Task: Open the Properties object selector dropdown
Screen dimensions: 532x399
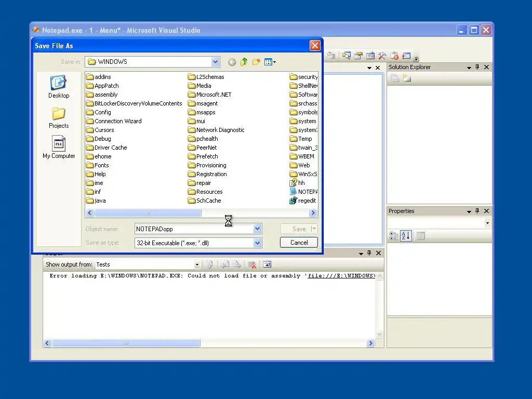Action: [487, 223]
